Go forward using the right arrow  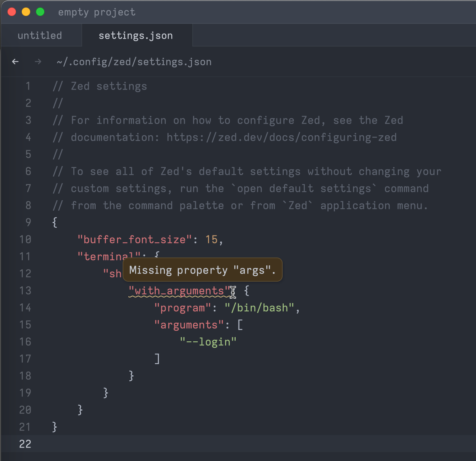click(x=38, y=62)
